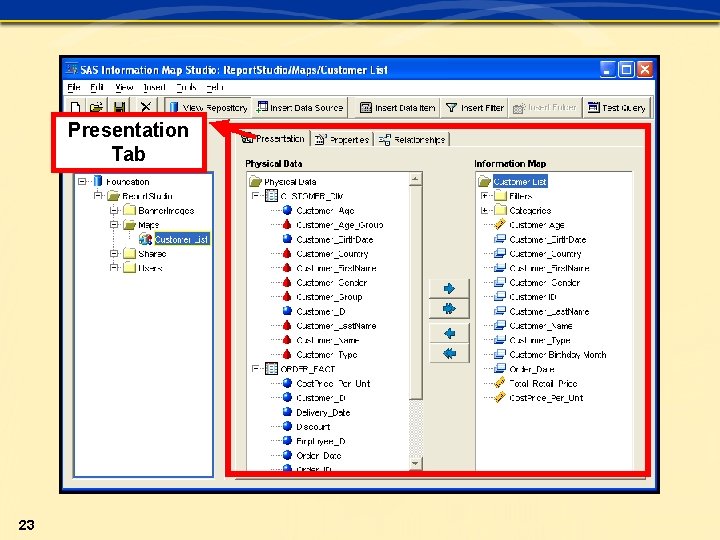Click View Repository toolbar button
Screen dimensions: 720x540
[x=208, y=107]
